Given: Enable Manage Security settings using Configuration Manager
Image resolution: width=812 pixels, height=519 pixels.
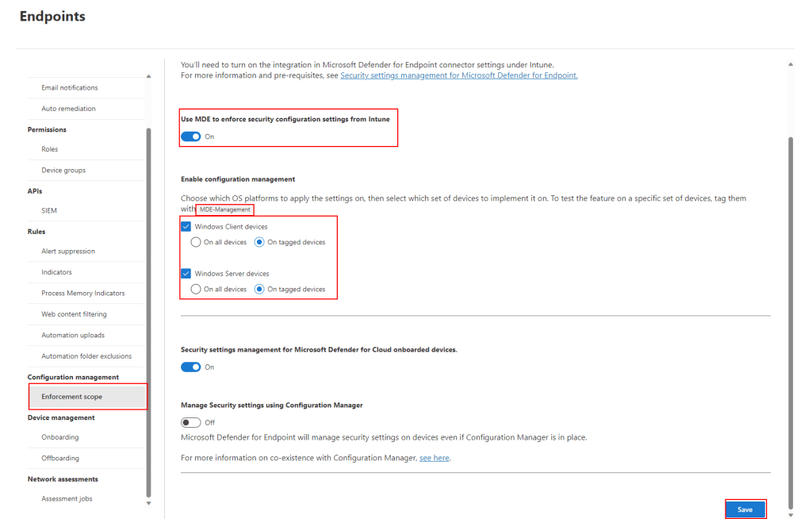Looking at the screenshot, I should (x=190, y=422).
